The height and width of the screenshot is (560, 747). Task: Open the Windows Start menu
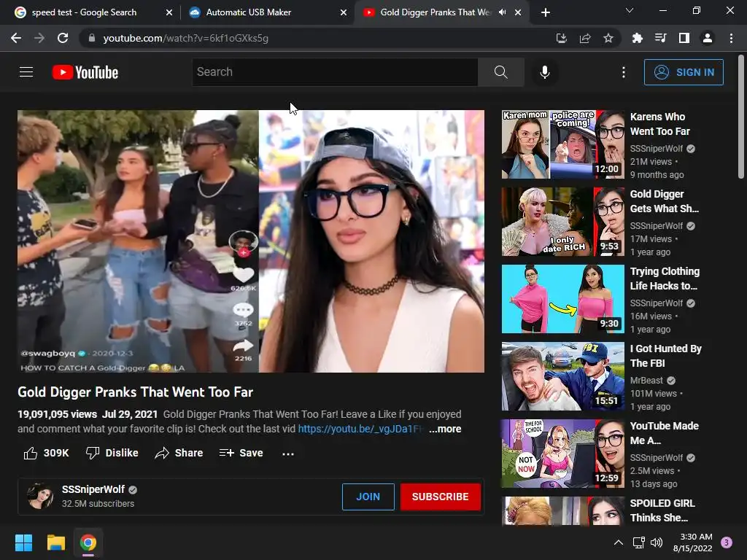(24, 542)
